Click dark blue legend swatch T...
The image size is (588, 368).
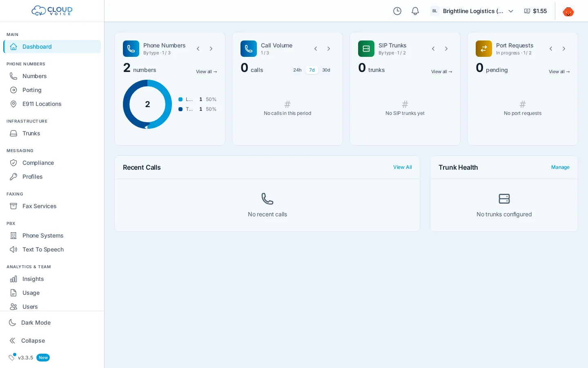tap(180, 109)
